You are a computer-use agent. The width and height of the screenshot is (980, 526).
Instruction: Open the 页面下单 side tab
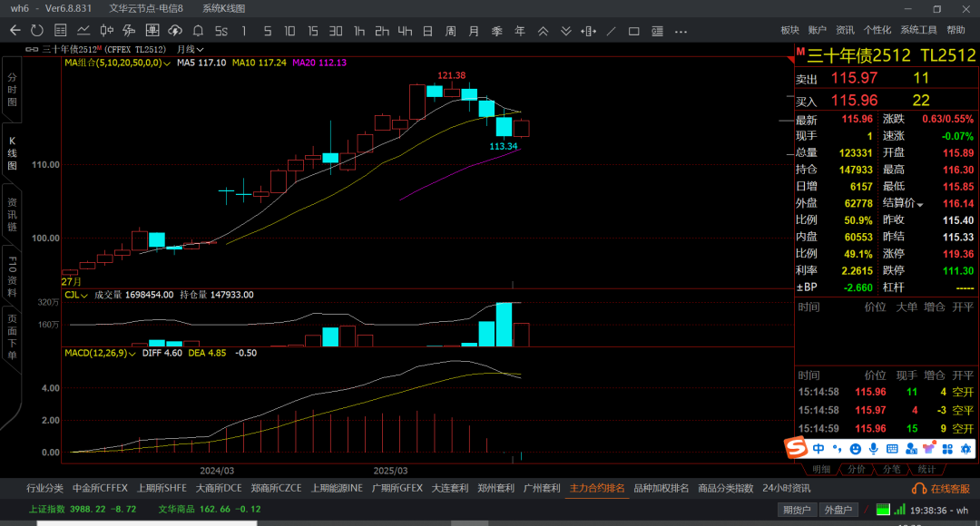(12, 337)
